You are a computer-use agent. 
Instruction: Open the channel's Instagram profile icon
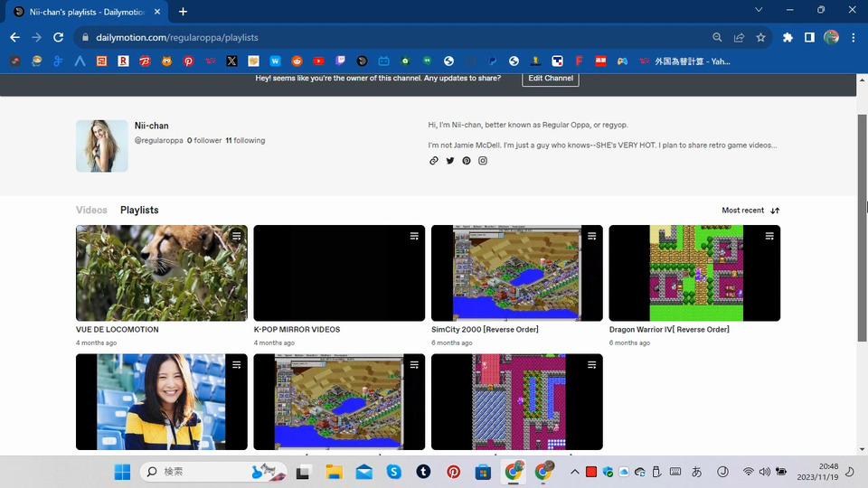coord(483,161)
